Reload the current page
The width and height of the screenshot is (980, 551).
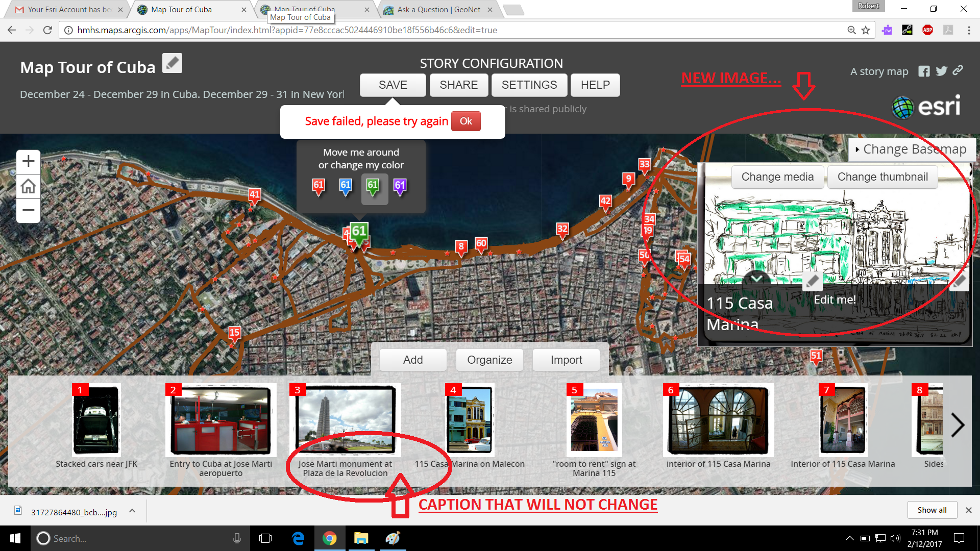pos(47,30)
